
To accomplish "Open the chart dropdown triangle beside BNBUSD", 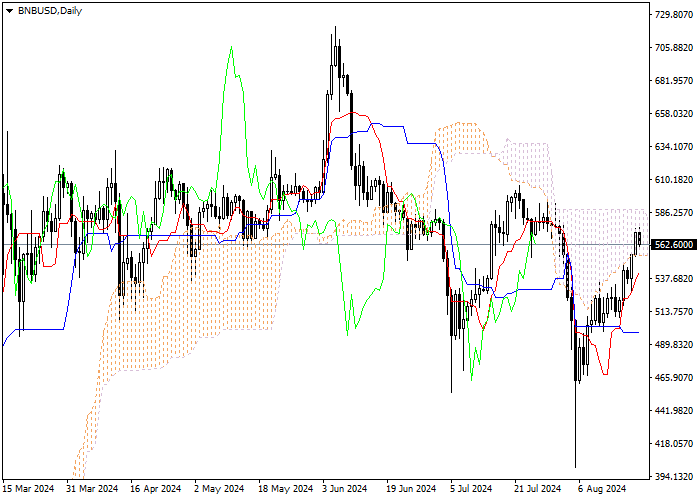I will [9, 11].
